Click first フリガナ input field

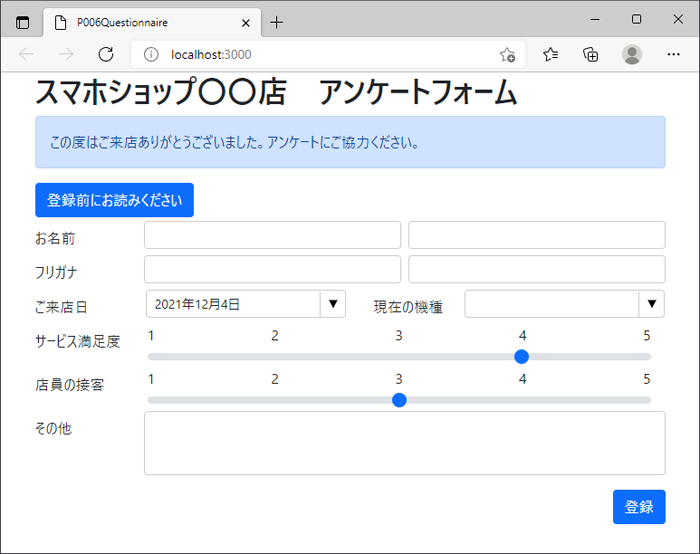point(272,269)
